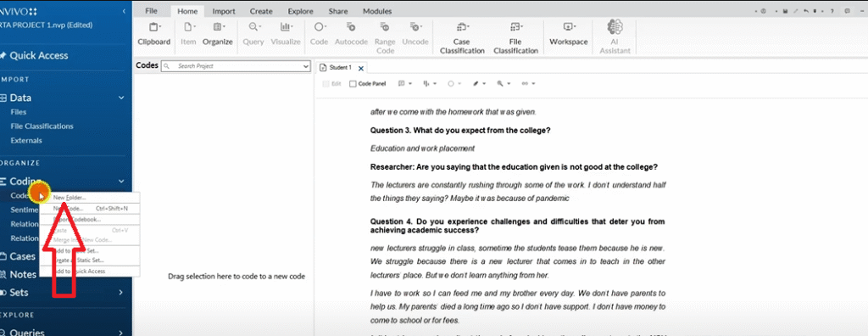Click the highlight pen icon in document toolbar
This screenshot has width=868, height=336.
coord(476,84)
